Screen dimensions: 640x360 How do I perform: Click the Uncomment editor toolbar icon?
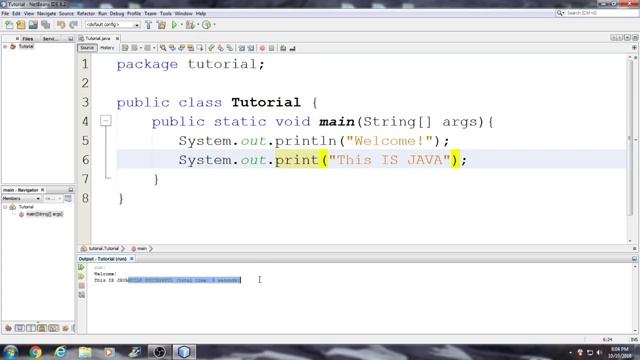click(x=292, y=48)
